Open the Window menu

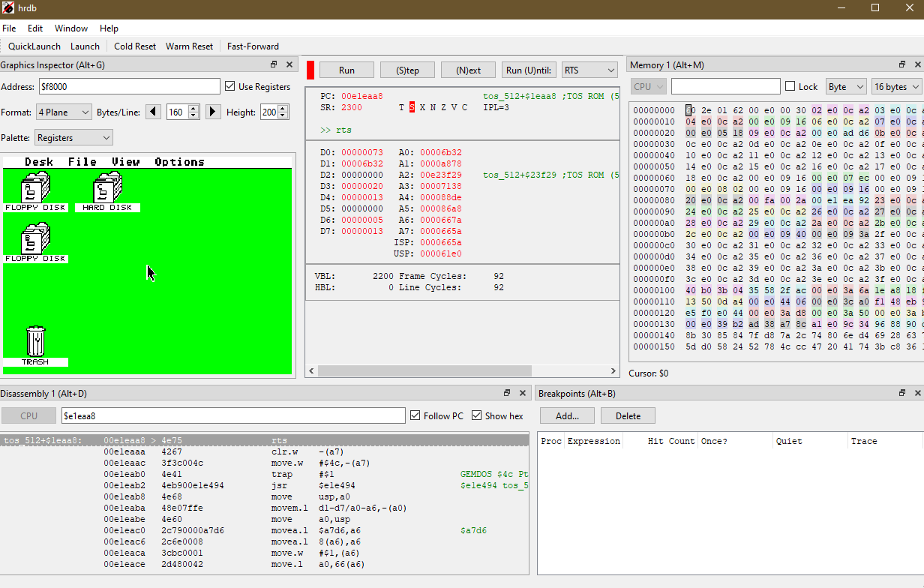click(71, 28)
